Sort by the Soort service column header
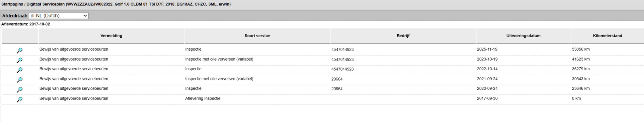The image size is (644, 122). [x=257, y=36]
